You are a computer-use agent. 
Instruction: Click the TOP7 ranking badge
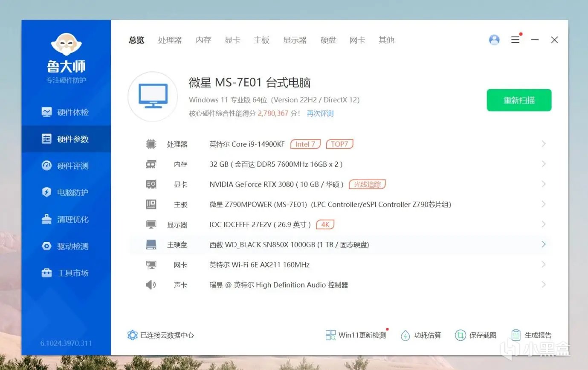coord(339,144)
